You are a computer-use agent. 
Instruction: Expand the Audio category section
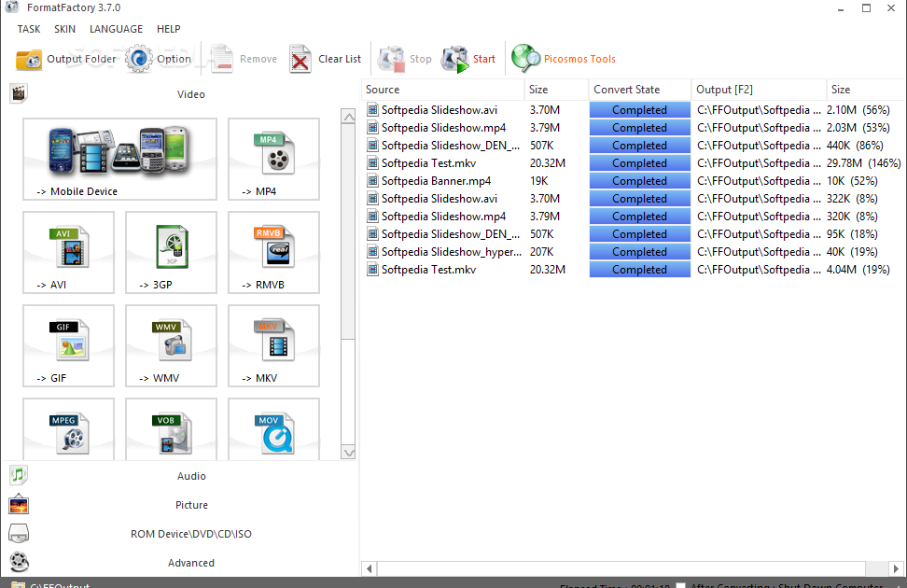coord(191,476)
